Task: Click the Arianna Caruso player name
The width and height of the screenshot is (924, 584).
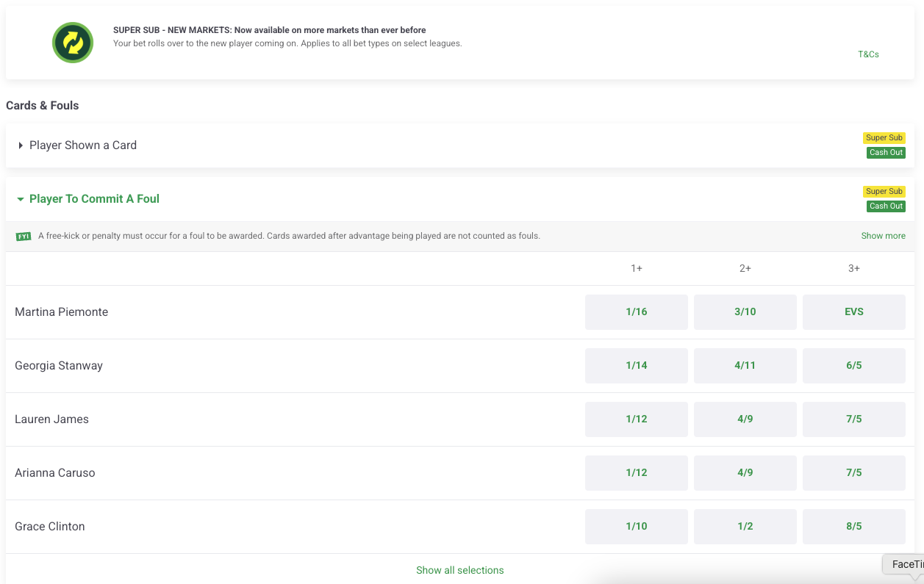Action: point(55,473)
